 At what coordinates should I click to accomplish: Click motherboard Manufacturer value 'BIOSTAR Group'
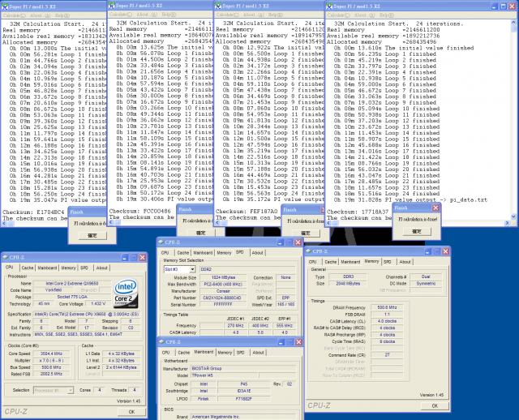pos(242,368)
